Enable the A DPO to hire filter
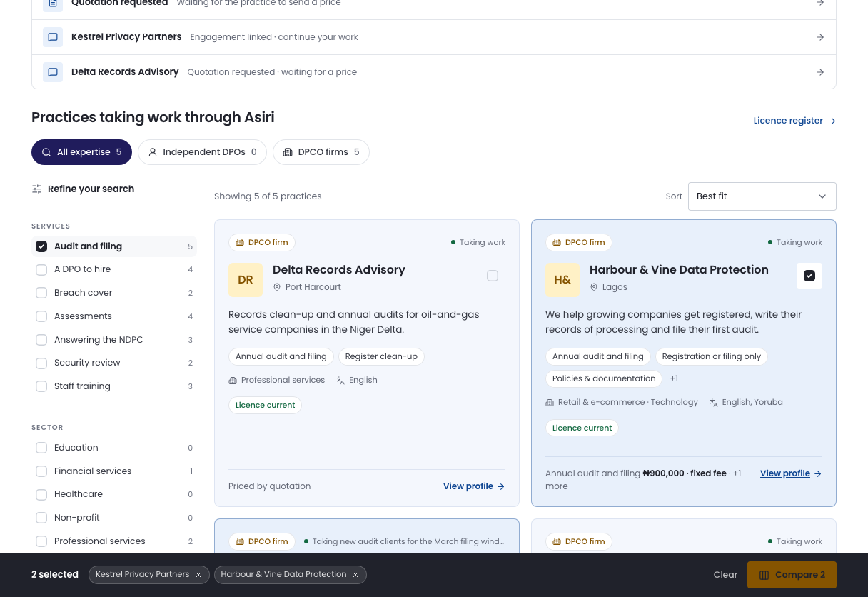 coord(41,269)
